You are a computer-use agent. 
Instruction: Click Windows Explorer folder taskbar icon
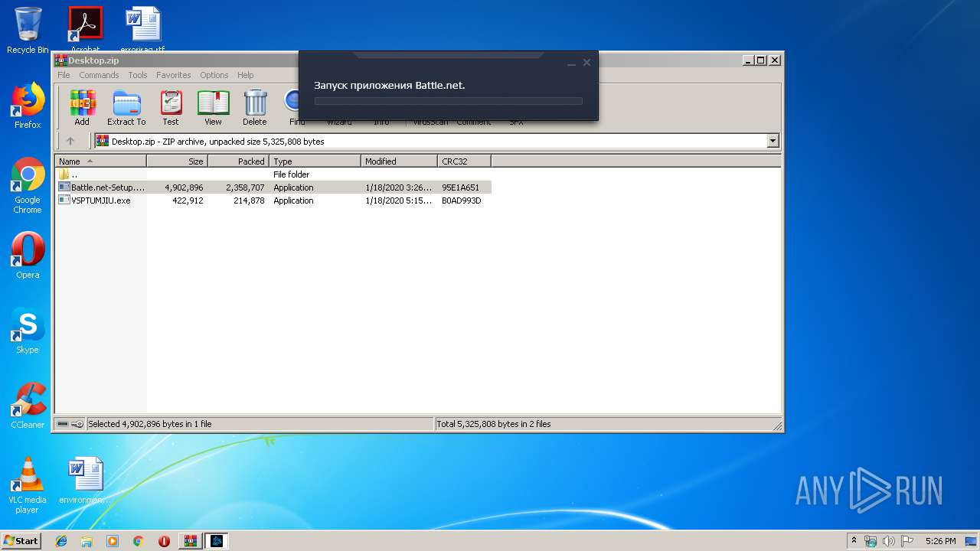click(x=87, y=541)
